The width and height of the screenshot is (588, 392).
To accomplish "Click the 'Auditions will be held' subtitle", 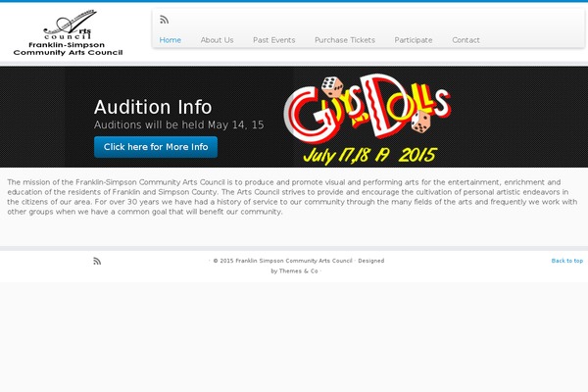I will coord(179,124).
